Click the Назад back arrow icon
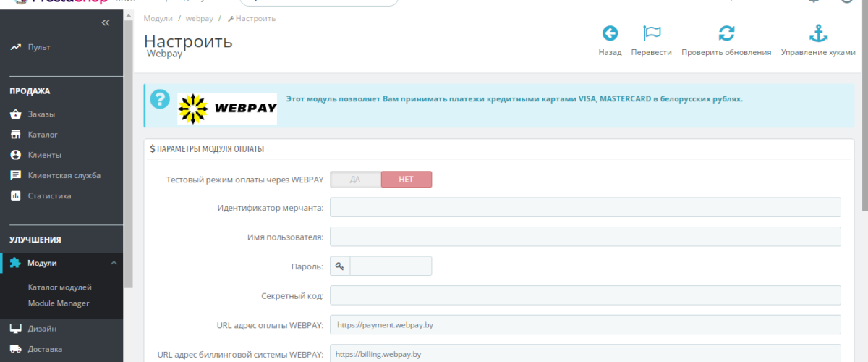Viewport: 868px width, 362px height. tap(610, 33)
